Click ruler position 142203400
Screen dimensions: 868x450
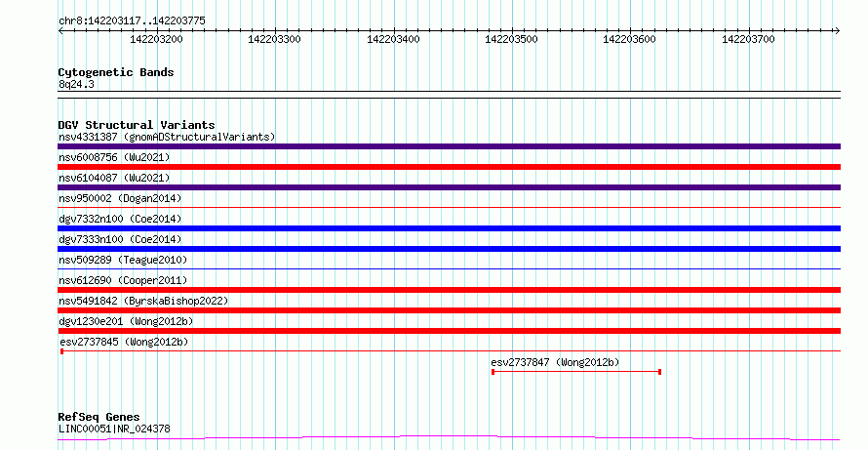coord(393,39)
